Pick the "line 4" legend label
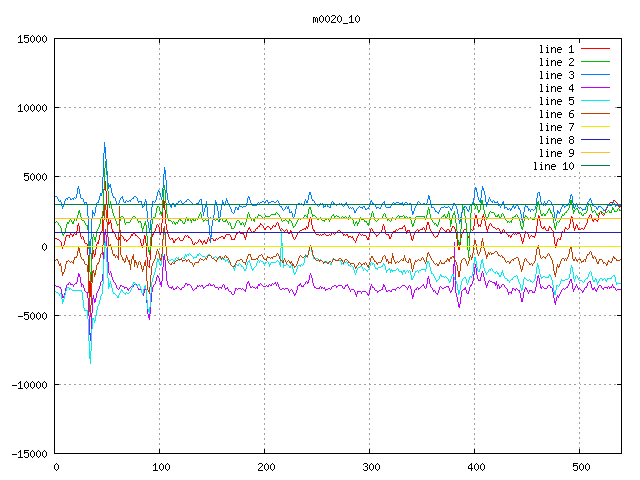Image resolution: width=640 pixels, height=480 pixels. pos(557,88)
